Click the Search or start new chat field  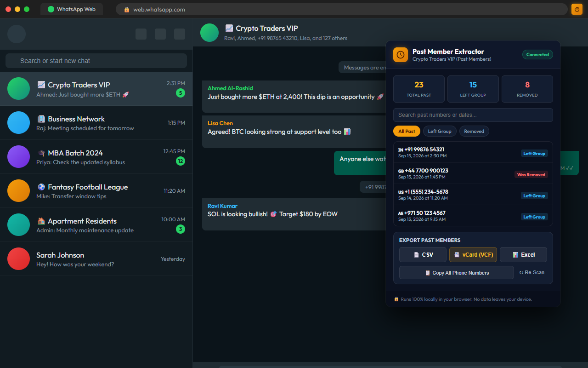click(x=96, y=61)
